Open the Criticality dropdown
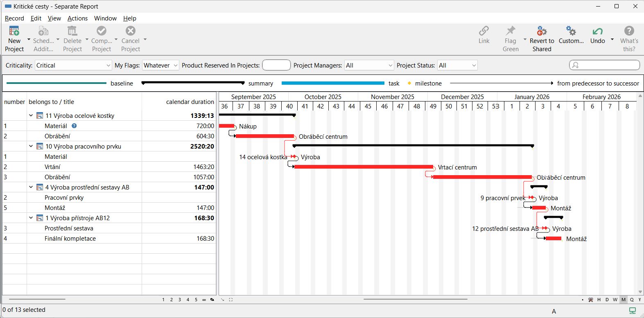The height and width of the screenshot is (318, 644). (73, 65)
